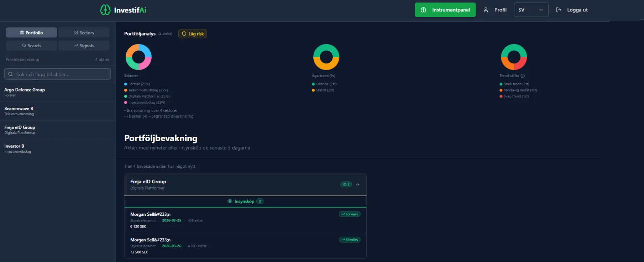Click the 2026-03-25 transaction date
644x262 pixels.
point(172,220)
